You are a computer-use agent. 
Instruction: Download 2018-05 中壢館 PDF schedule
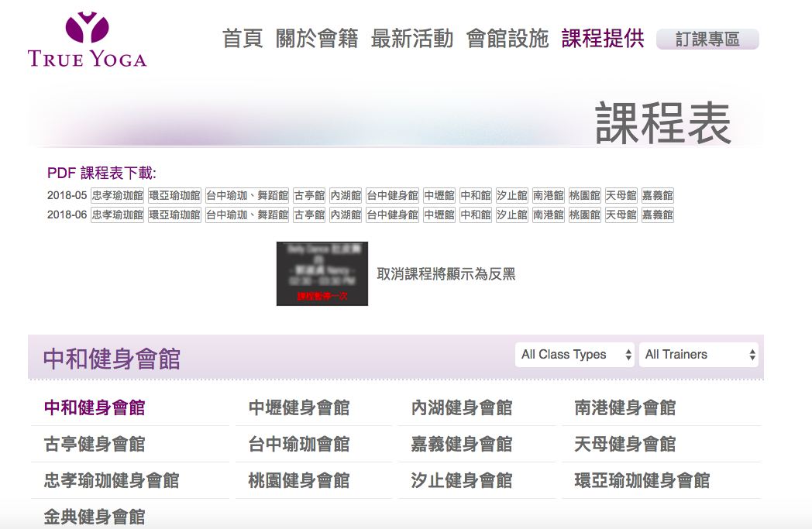439,196
